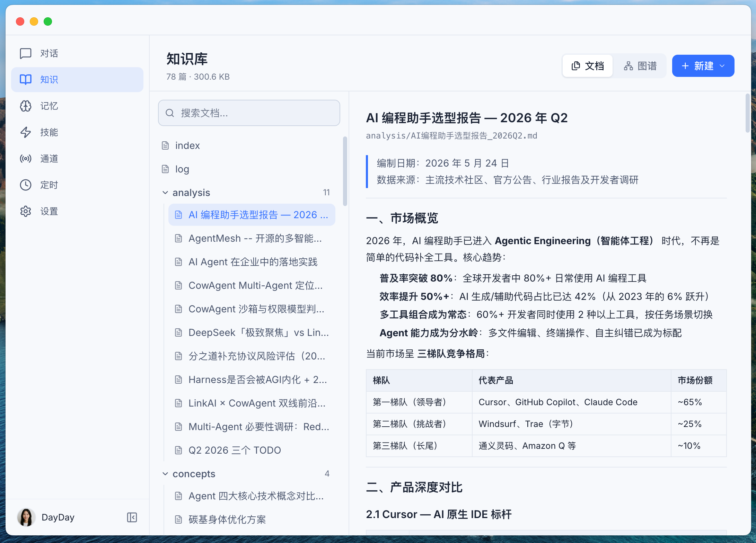
Task: Collapse the sidebar with the panel icon
Action: tap(132, 517)
